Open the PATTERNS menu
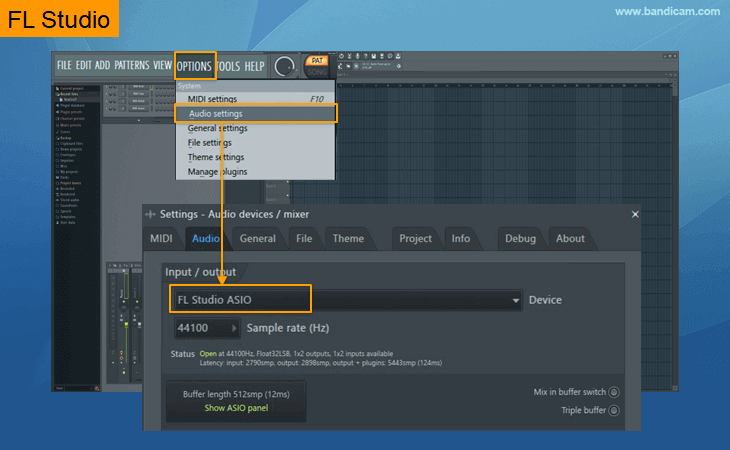The image size is (730, 450). click(132, 65)
